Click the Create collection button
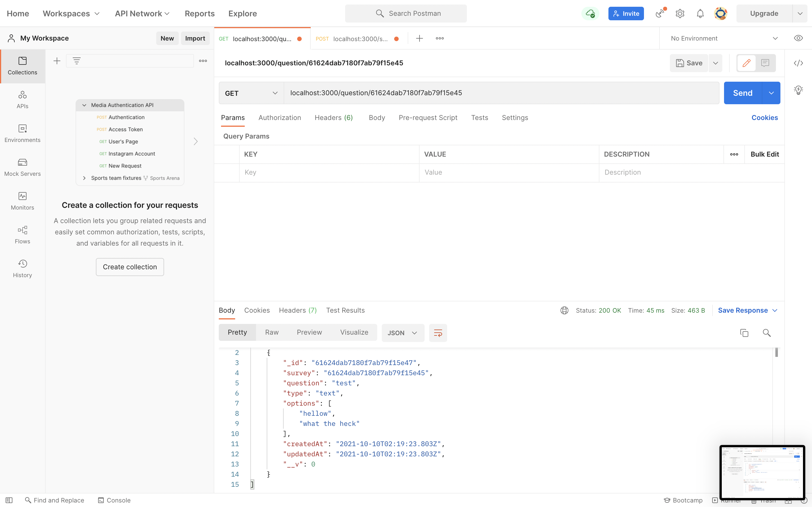Screen dimensions: 812x507 click(130, 267)
